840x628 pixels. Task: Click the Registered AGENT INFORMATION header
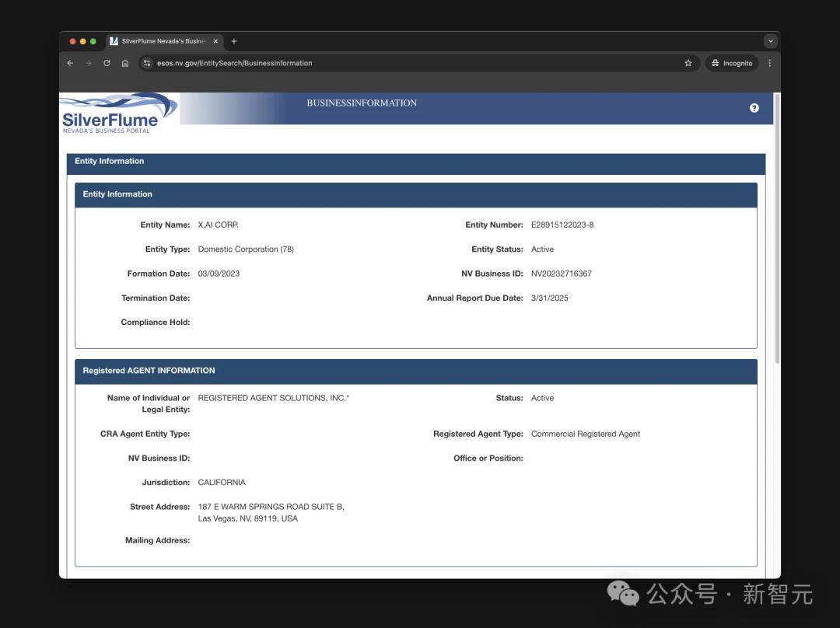(149, 371)
